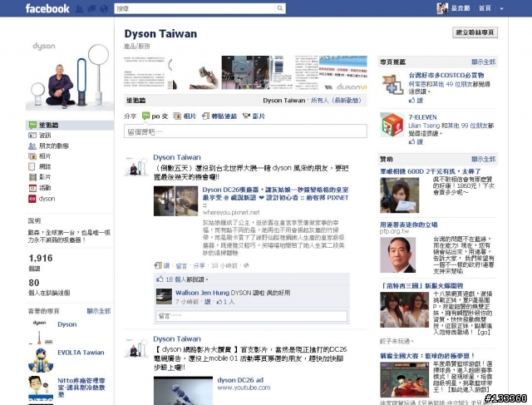Open messages icon in top bar
The height and width of the screenshot is (405, 532).
pyautogui.click(x=91, y=9)
